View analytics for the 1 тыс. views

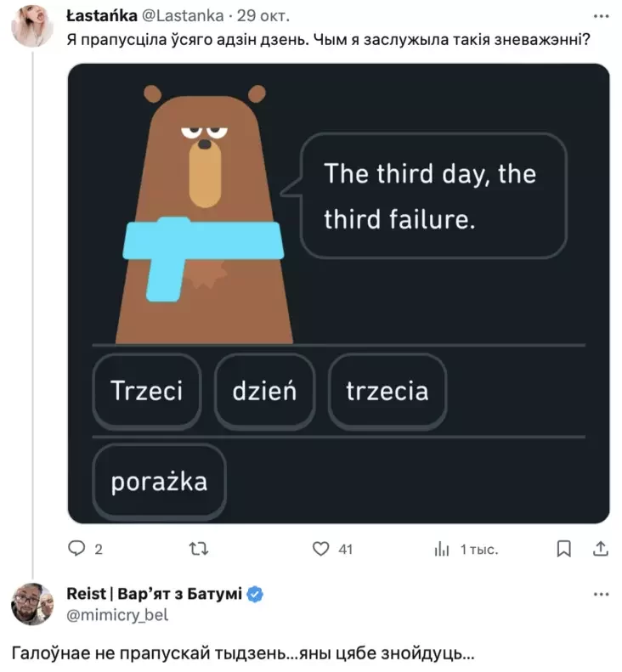click(442, 549)
